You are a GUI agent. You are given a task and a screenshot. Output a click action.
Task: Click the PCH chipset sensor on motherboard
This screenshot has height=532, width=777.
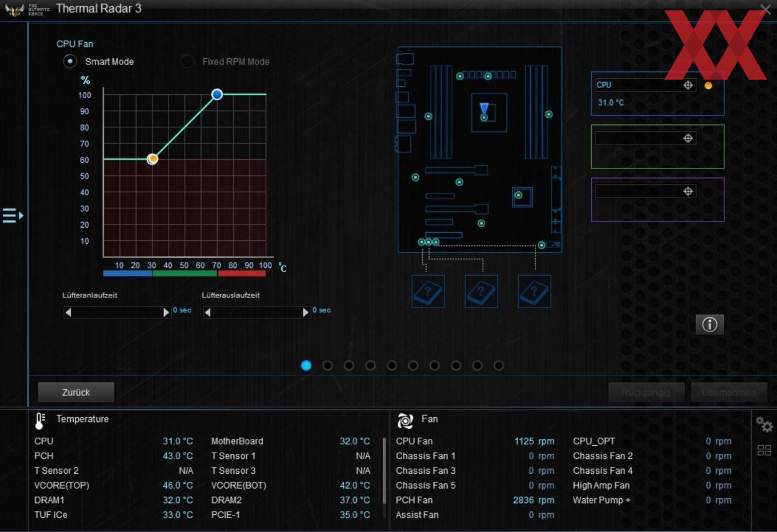point(518,195)
